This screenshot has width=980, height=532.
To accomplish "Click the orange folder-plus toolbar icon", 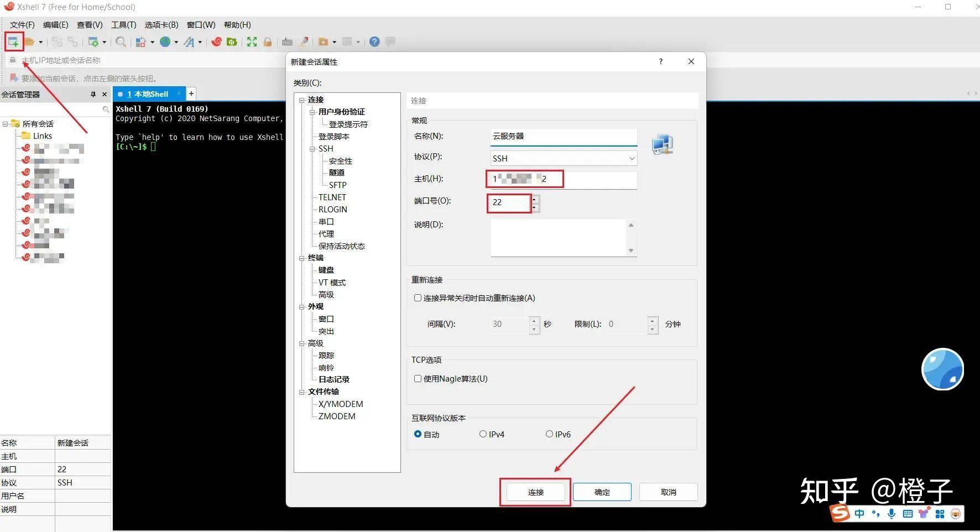I will 324,42.
